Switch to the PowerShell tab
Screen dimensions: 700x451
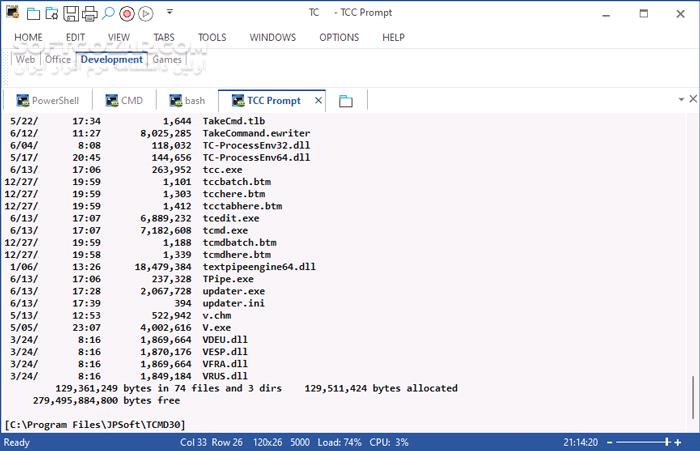[x=47, y=100]
